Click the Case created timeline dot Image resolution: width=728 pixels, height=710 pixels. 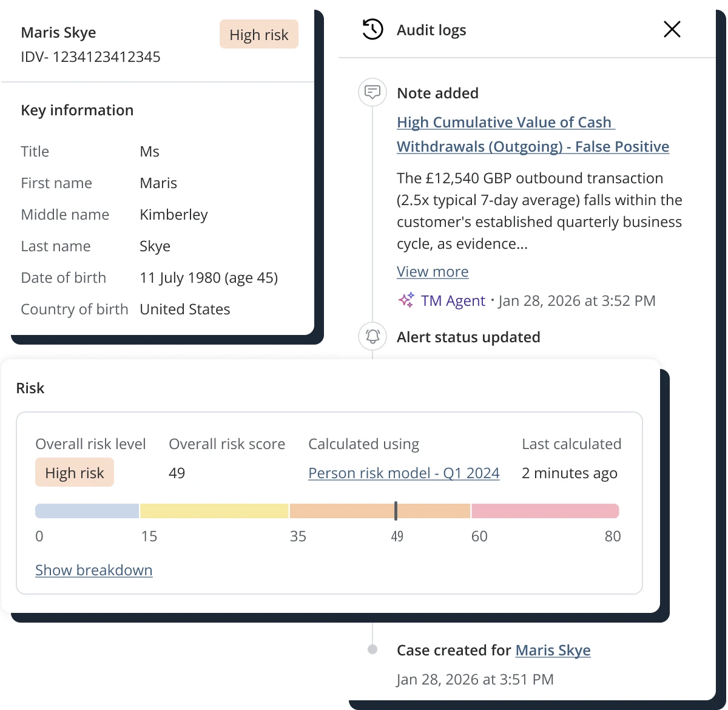372,650
